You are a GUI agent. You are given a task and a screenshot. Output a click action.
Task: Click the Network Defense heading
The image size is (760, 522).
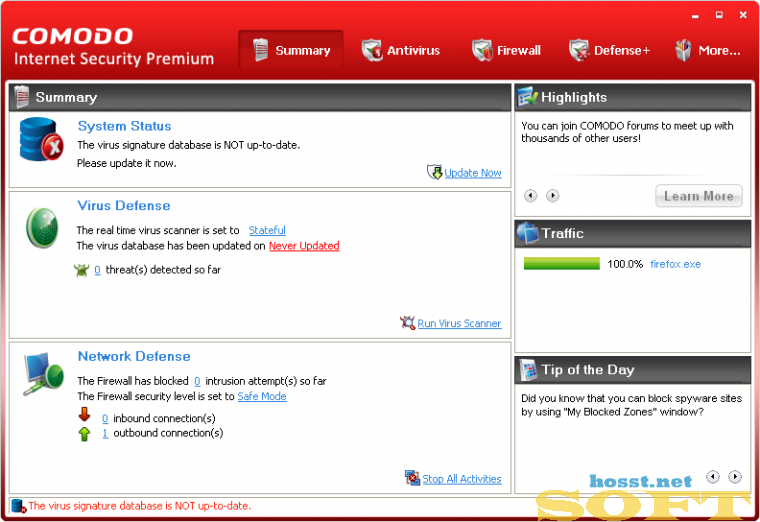(134, 356)
